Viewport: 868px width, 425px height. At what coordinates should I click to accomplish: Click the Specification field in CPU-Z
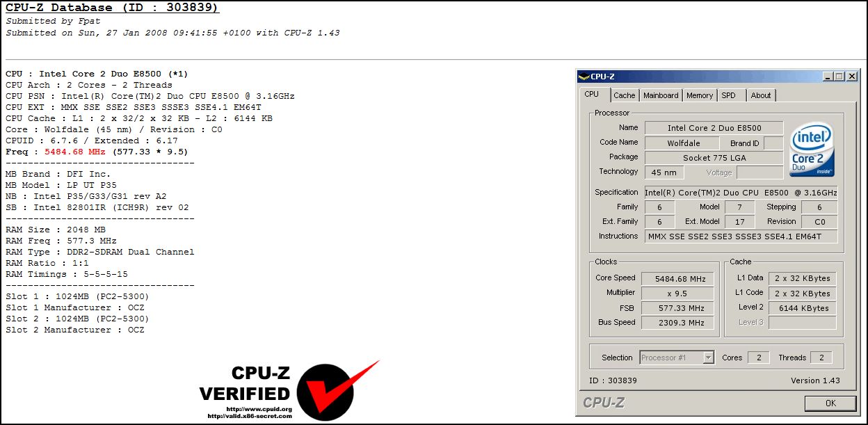pos(741,193)
